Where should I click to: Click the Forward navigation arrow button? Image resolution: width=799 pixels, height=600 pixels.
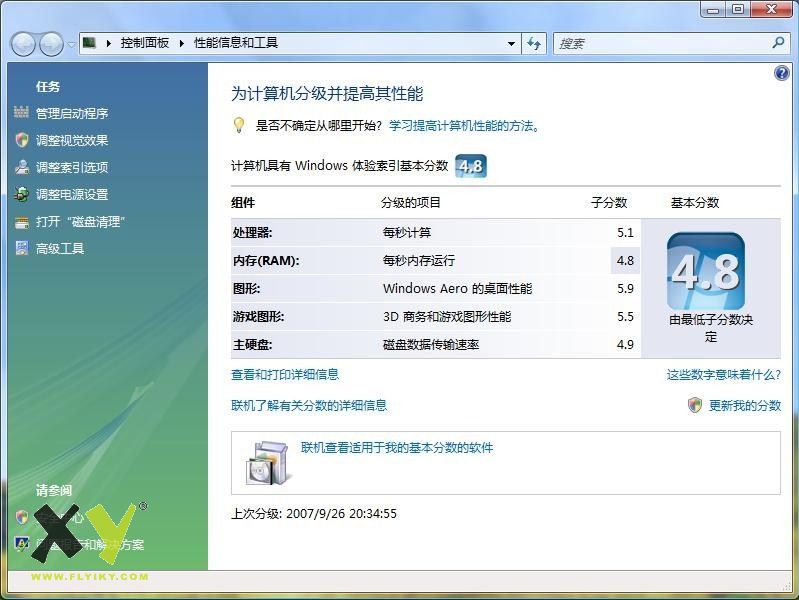click(51, 44)
